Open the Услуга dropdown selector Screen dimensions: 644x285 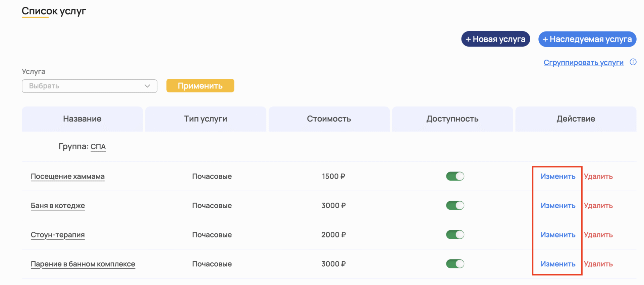click(x=89, y=86)
